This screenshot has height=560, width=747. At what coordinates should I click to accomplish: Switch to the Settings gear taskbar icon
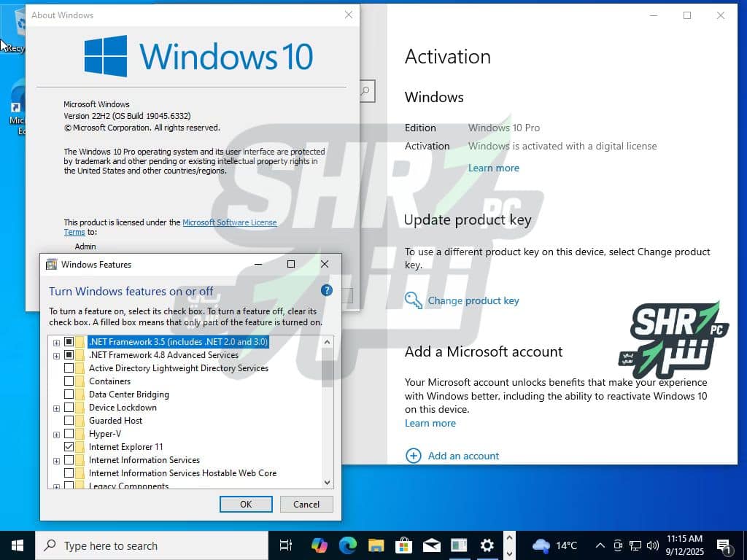pos(487,545)
